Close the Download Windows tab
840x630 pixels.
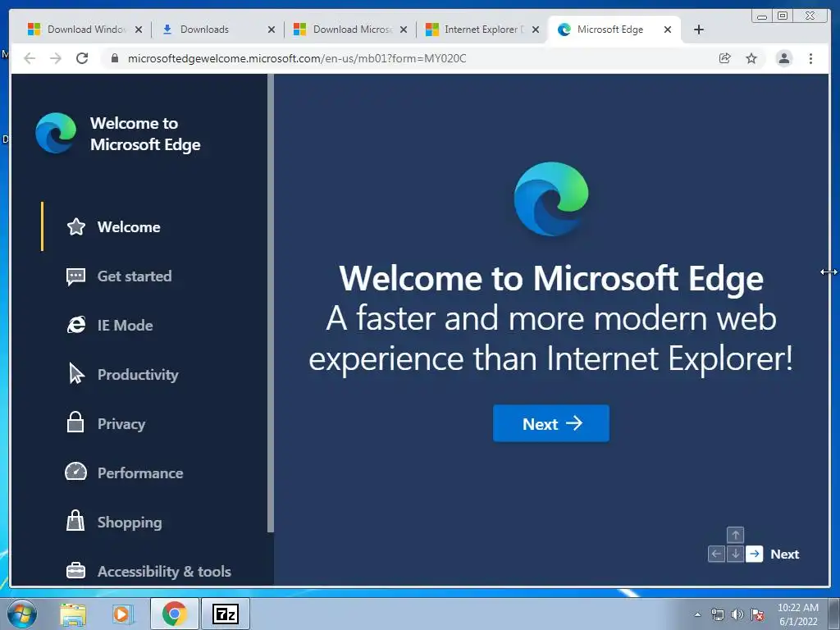coord(139,30)
